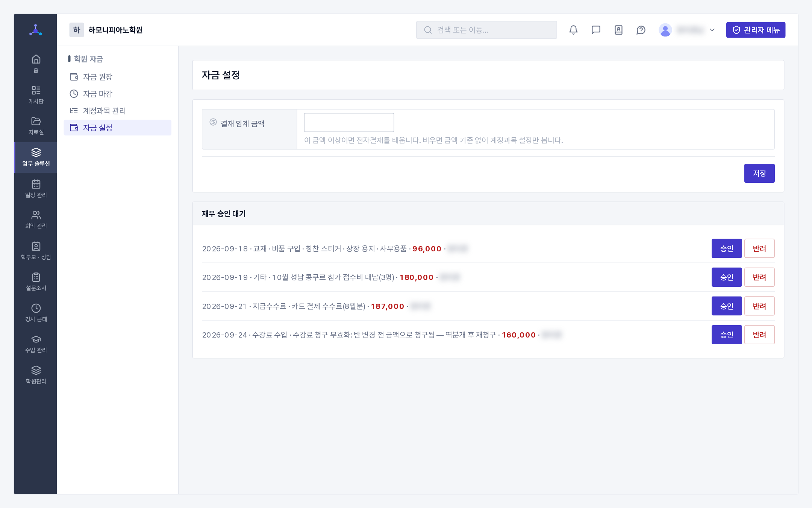Click the amount 187,000

388,306
